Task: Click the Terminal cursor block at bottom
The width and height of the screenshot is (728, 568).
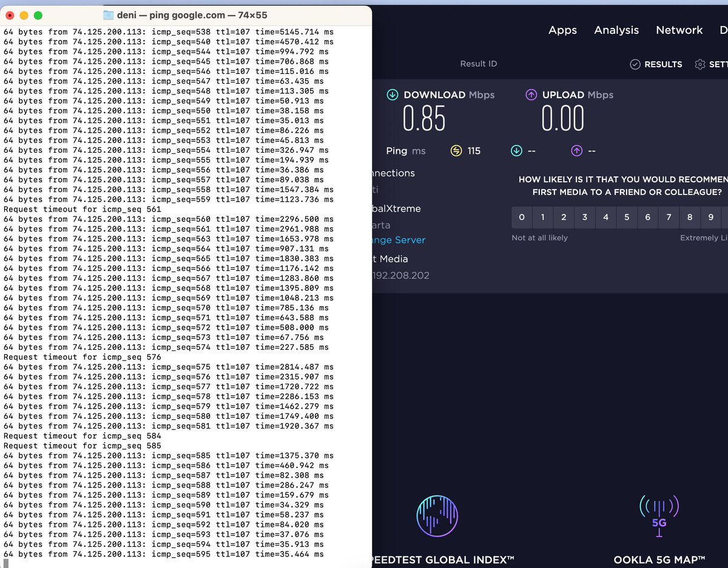Action: (6, 564)
